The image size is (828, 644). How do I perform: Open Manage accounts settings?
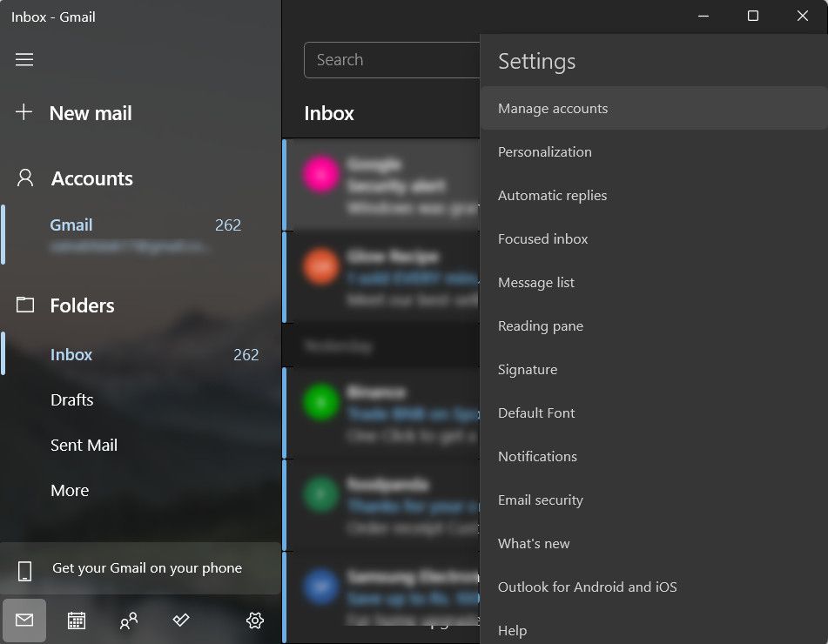pyautogui.click(x=654, y=108)
